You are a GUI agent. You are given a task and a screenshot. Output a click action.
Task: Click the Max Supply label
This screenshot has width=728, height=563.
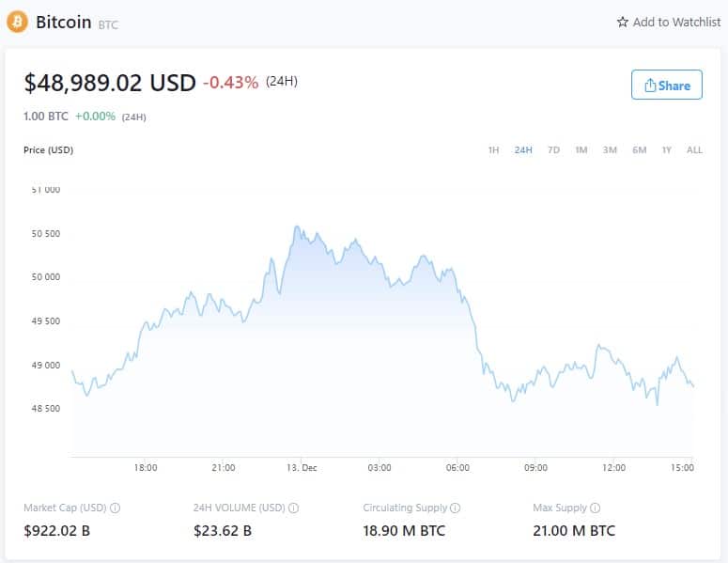tap(560, 508)
